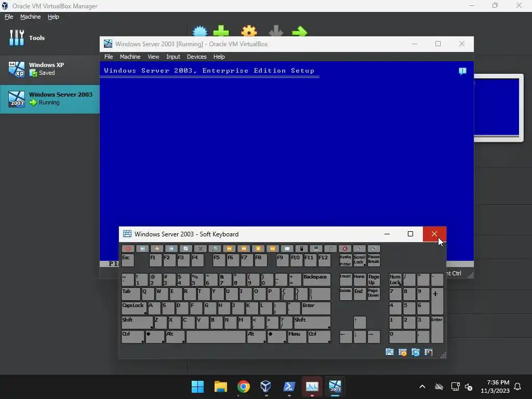Open Help menu in VM window

click(219, 57)
